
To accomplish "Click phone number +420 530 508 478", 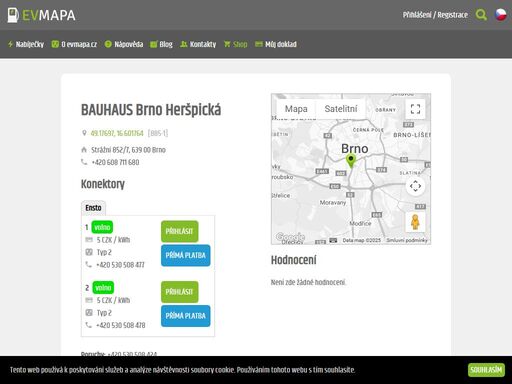I will (121, 325).
